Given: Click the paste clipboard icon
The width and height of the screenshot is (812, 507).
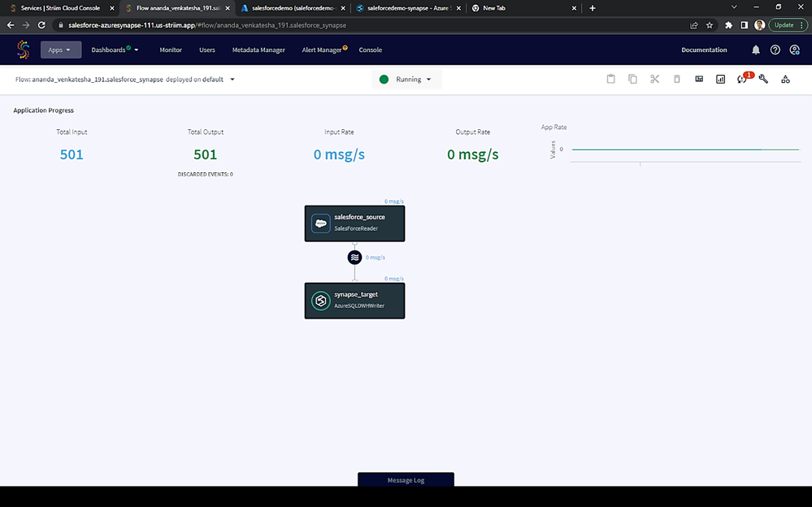Looking at the screenshot, I should click(x=611, y=79).
